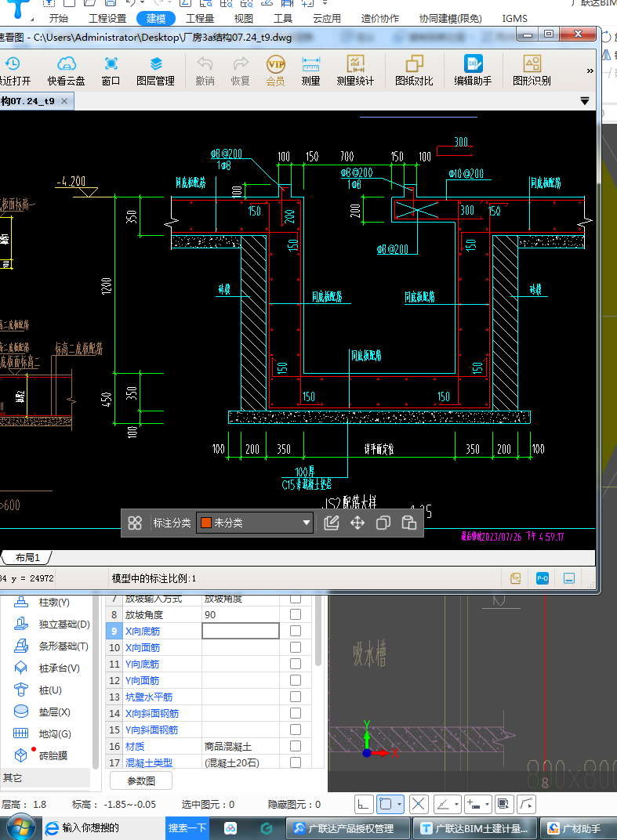Select 砖胎膜 component type
Viewport: 617px width, 840px height.
(x=41, y=756)
